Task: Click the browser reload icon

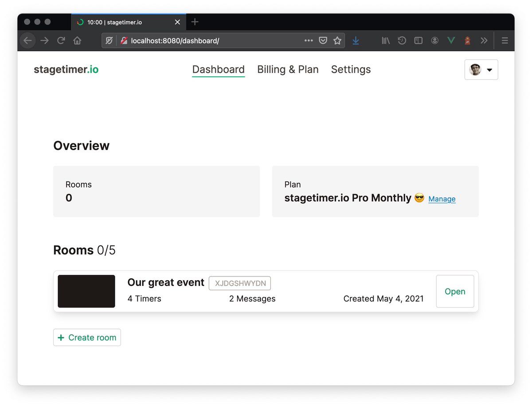Action: (61, 41)
